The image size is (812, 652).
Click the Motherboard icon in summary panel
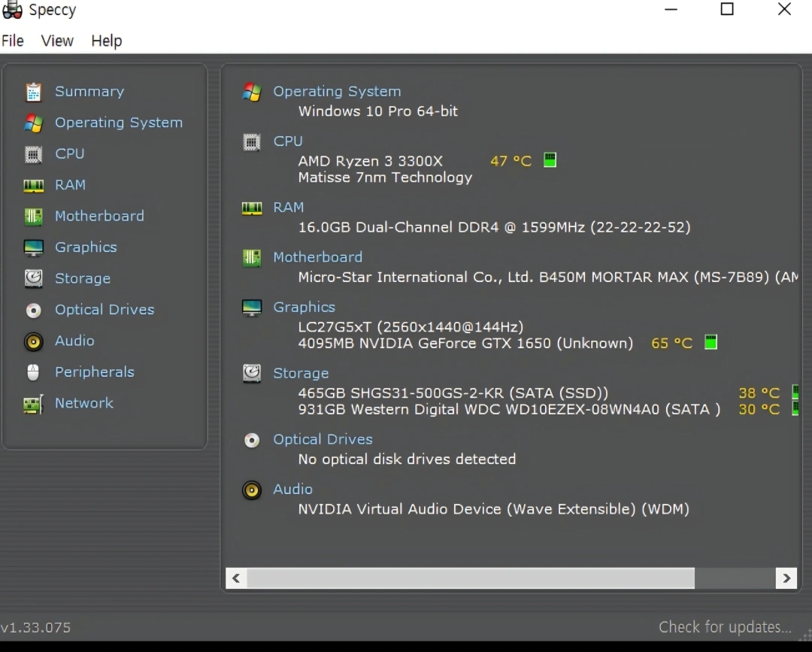pos(252,257)
